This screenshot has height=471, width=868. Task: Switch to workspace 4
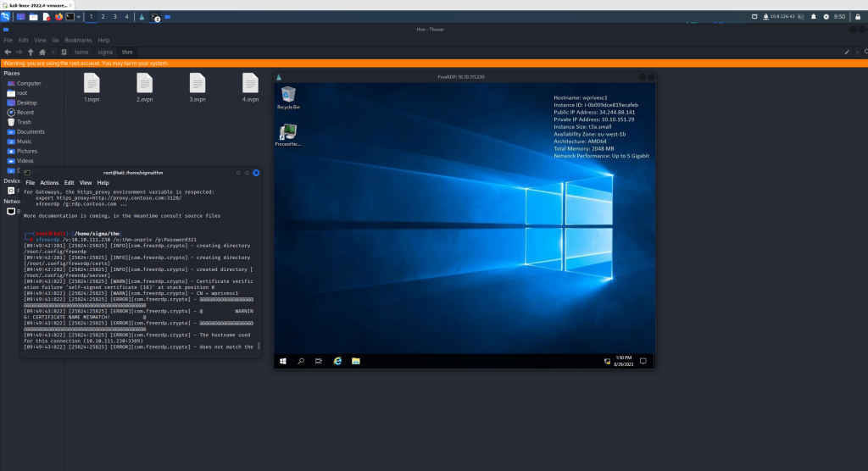coord(127,17)
